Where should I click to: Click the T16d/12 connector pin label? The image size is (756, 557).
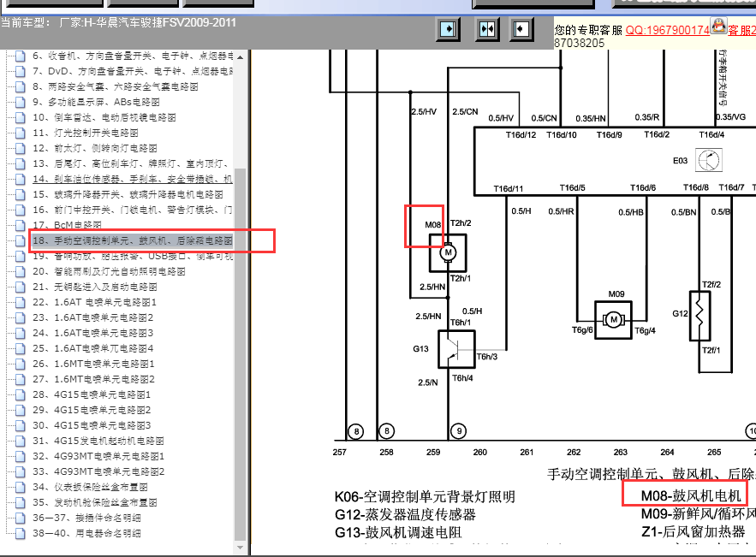click(x=521, y=135)
